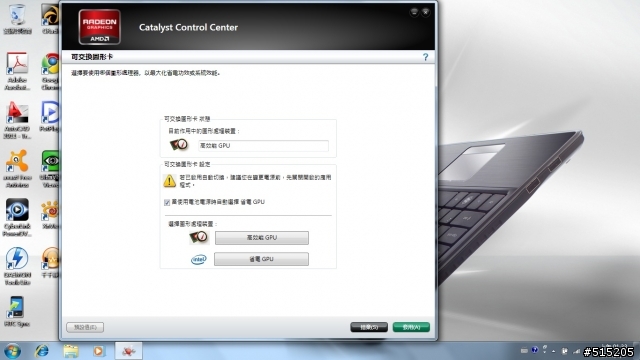Click the Intel logo beside power-saving GPU button
This screenshot has height=360, width=640.
tap(199, 259)
